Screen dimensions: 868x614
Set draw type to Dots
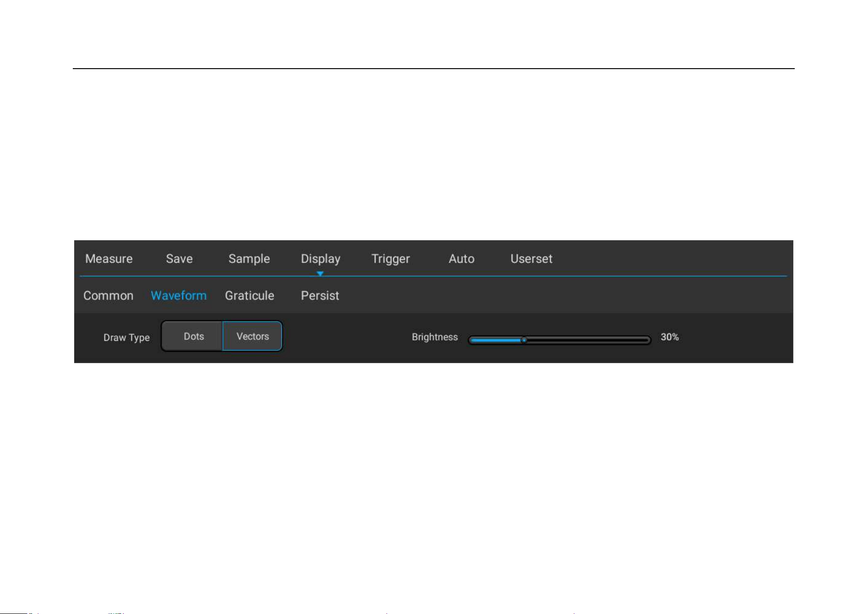(x=193, y=336)
